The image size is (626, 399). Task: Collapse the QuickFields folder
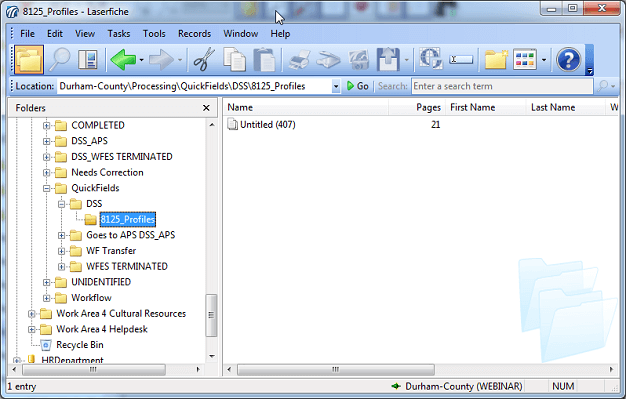47,189
